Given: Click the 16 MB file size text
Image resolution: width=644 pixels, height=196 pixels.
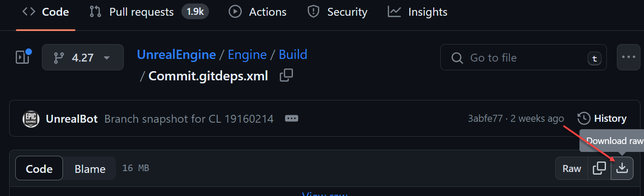Looking at the screenshot, I should pos(136,168).
